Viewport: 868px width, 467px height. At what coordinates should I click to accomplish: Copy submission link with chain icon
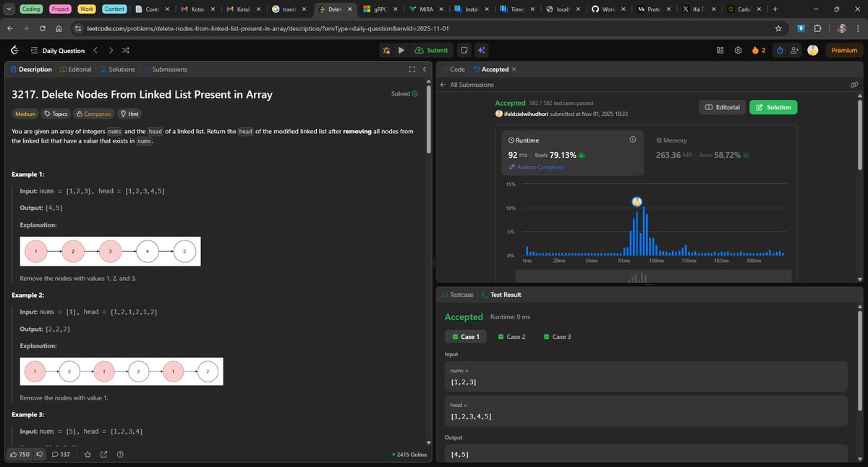point(854,85)
